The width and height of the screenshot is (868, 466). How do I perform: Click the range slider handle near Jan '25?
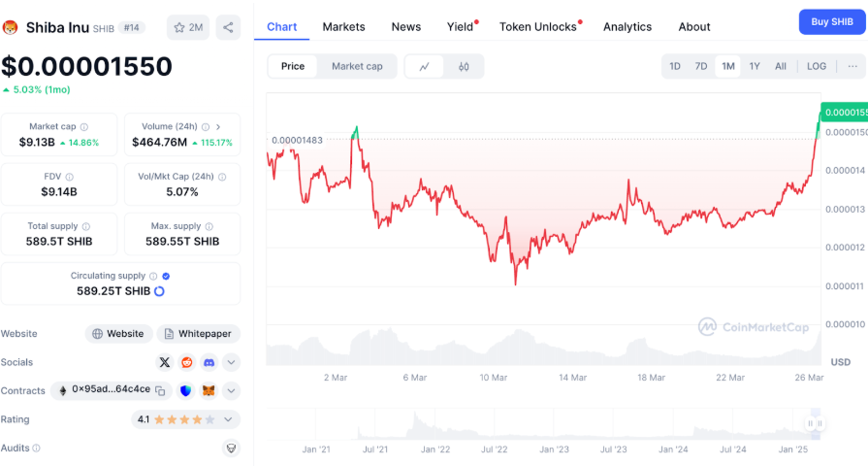point(816,423)
